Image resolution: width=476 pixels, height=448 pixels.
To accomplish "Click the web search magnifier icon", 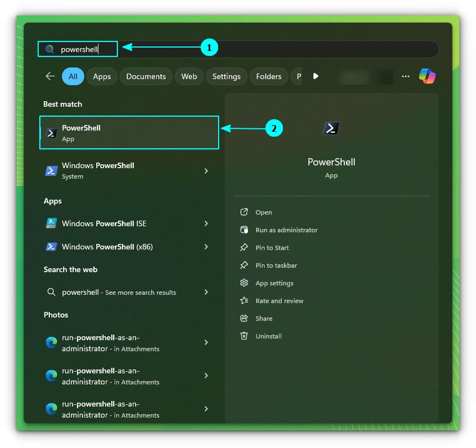I will [x=51, y=292].
